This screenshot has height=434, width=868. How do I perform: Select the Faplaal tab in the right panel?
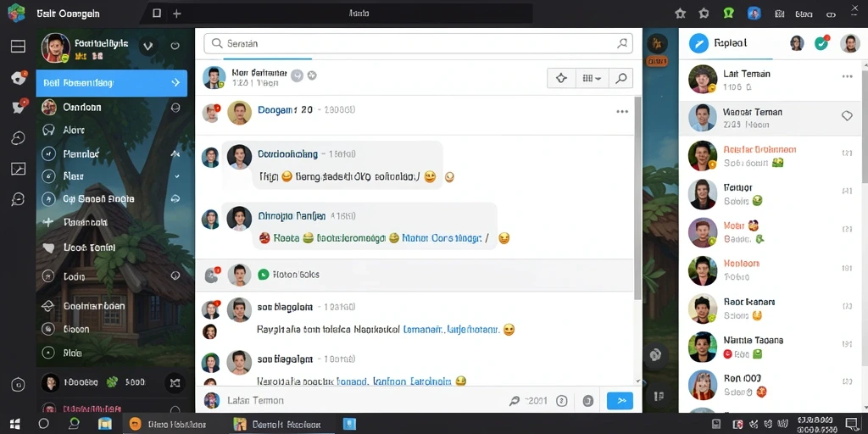click(x=731, y=43)
